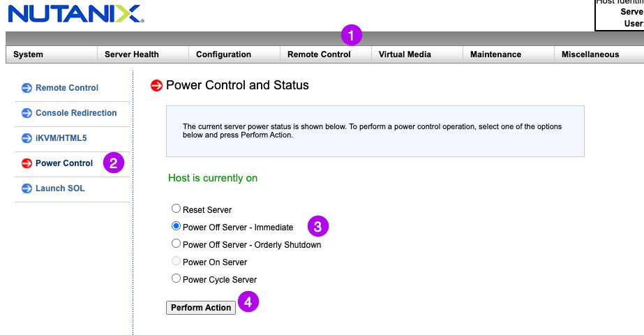Select the Reset Server radio option
The height and width of the screenshot is (335, 644).
pyautogui.click(x=177, y=209)
